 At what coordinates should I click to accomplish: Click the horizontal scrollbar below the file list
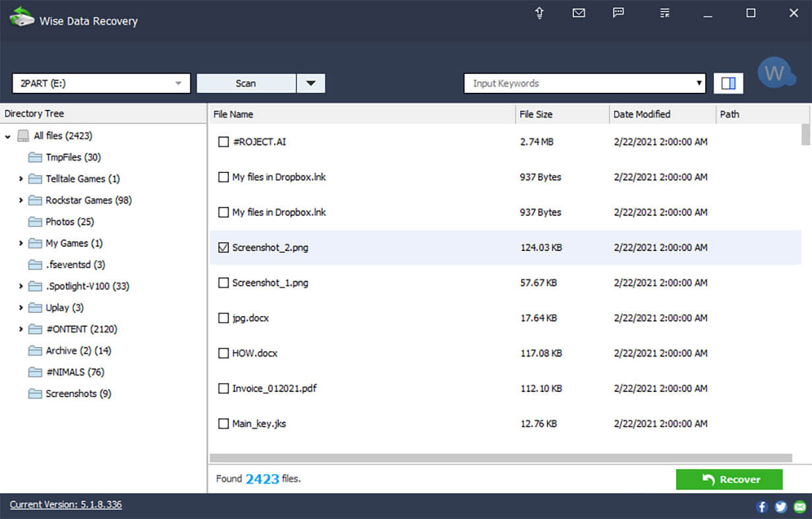pos(501,458)
